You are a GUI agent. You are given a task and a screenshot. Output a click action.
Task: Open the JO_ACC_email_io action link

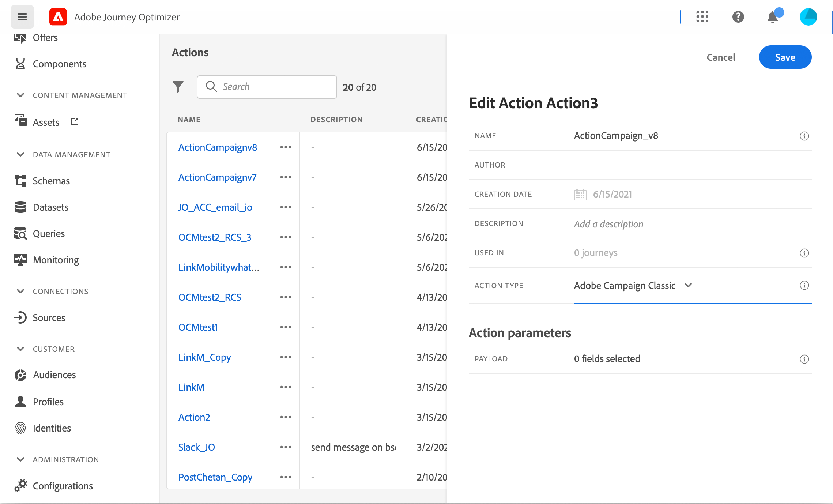[215, 207]
